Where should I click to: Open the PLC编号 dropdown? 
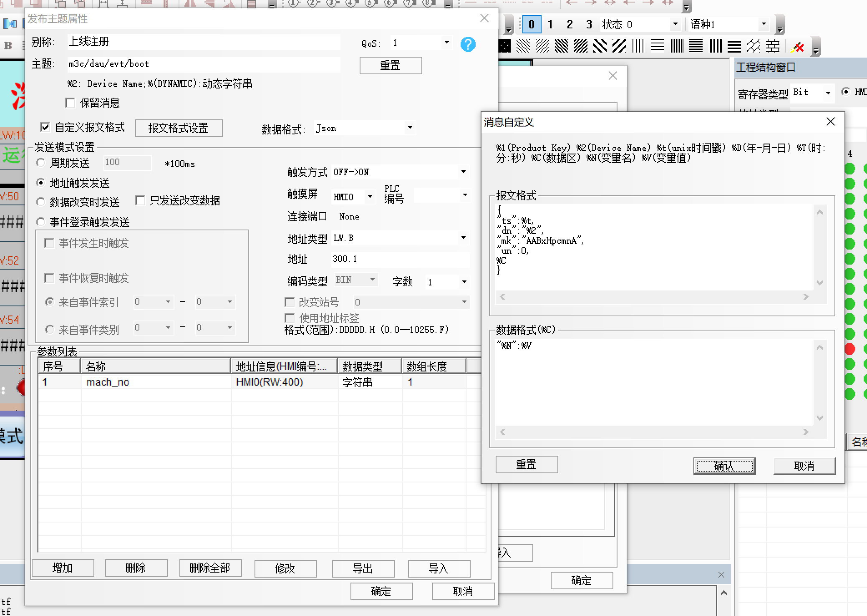[x=465, y=195]
